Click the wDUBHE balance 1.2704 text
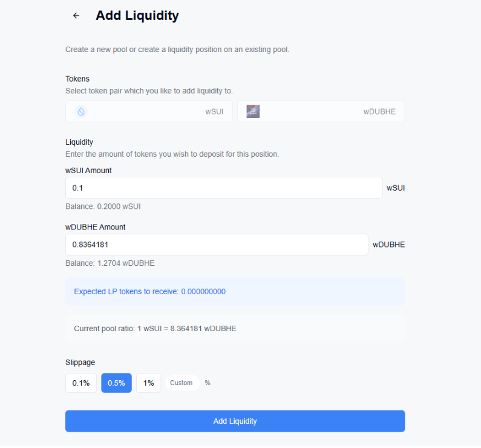 tap(110, 263)
